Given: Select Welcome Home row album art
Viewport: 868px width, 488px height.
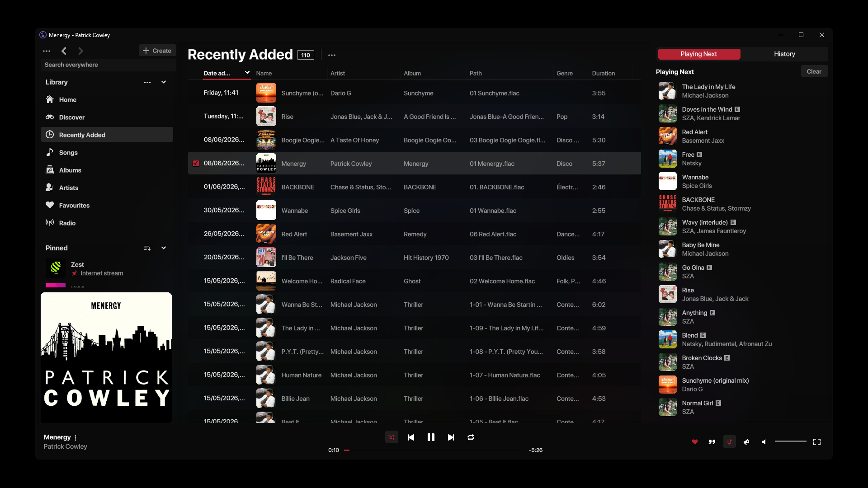Looking at the screenshot, I should tap(266, 281).
